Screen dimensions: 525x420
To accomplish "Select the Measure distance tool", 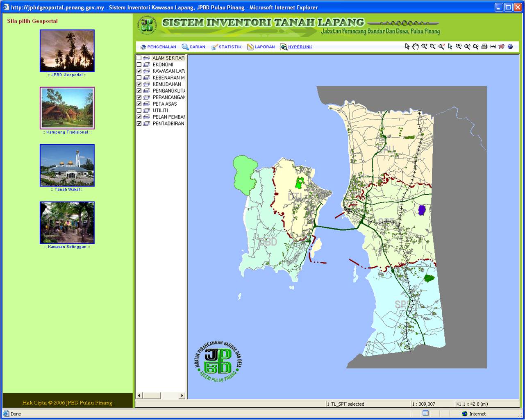I will click(492, 47).
